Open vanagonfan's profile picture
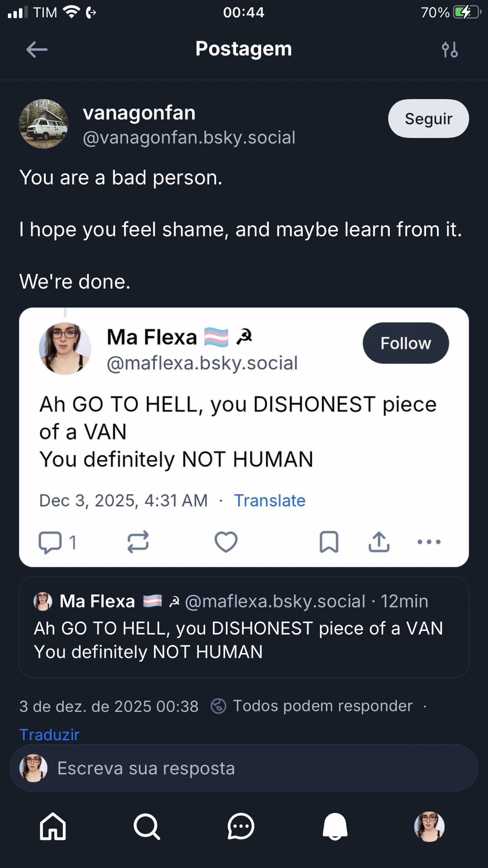The width and height of the screenshot is (488, 868). point(44,124)
